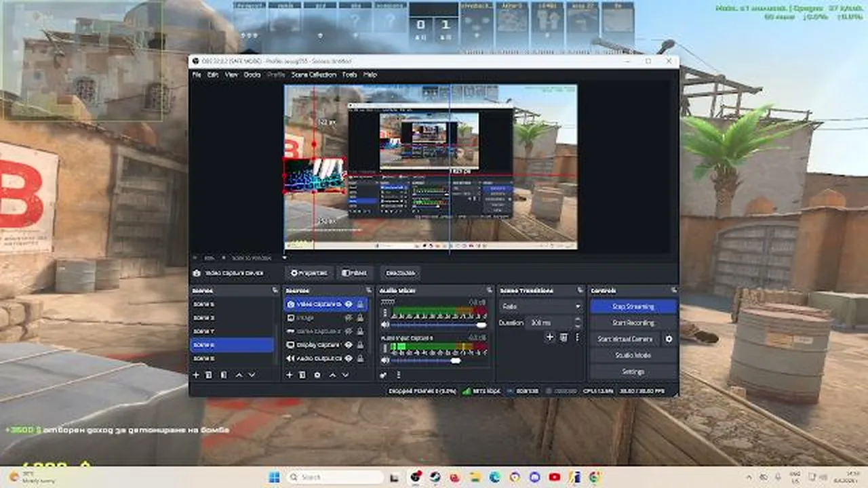Remove the scene transition with trash icon

pos(564,337)
